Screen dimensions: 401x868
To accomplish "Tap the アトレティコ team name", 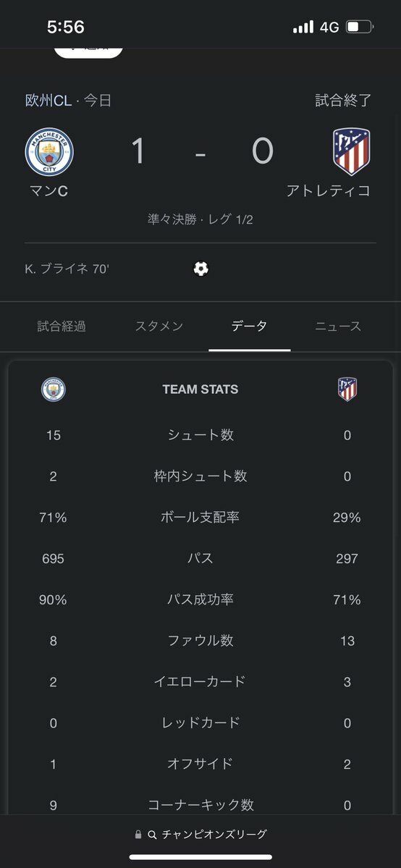I will coord(329,191).
